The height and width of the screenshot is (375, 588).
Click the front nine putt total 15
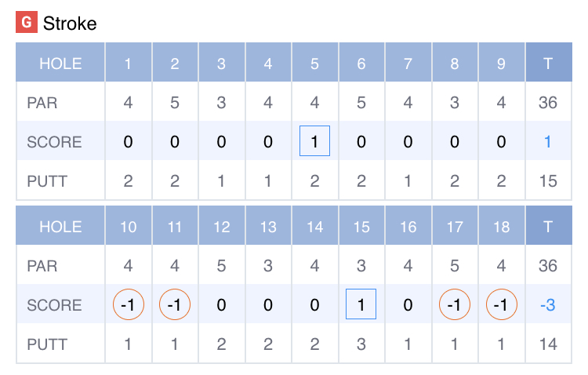[x=548, y=181]
